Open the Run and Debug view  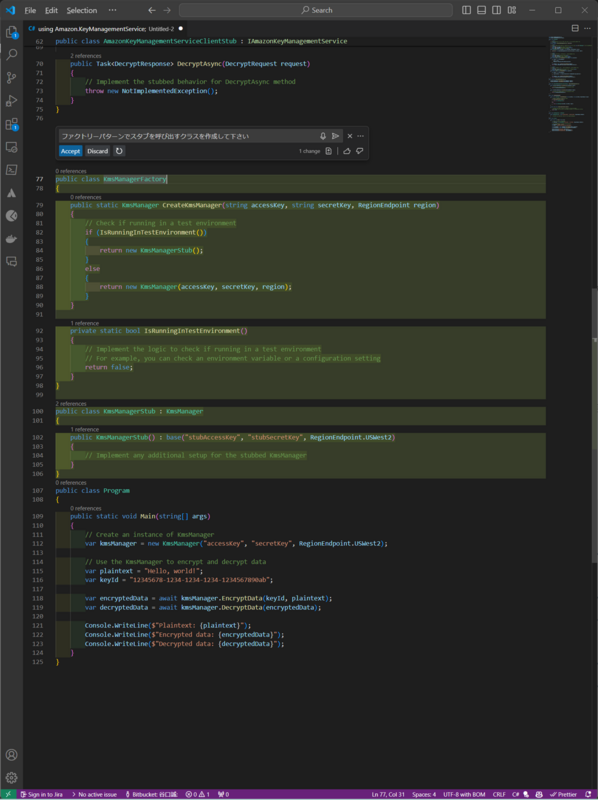11,101
